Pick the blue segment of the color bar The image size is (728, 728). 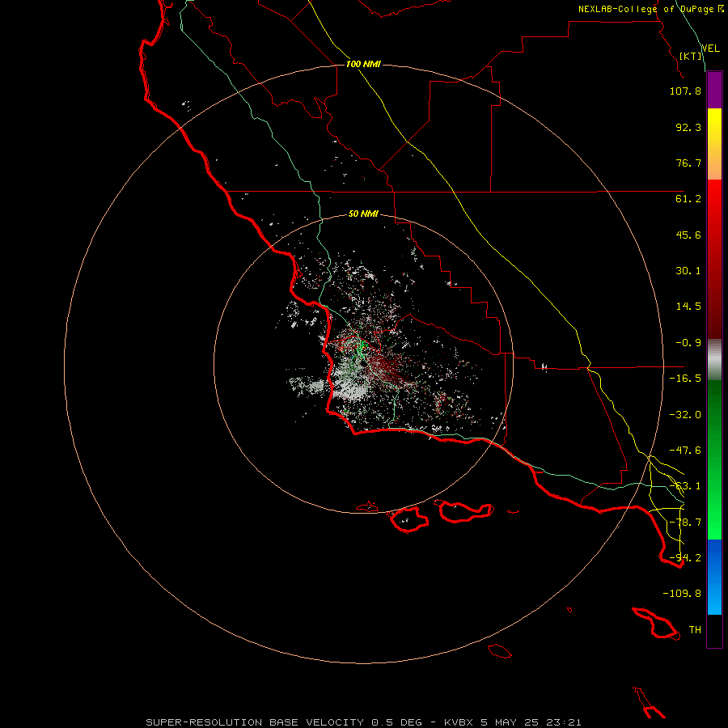click(714, 577)
